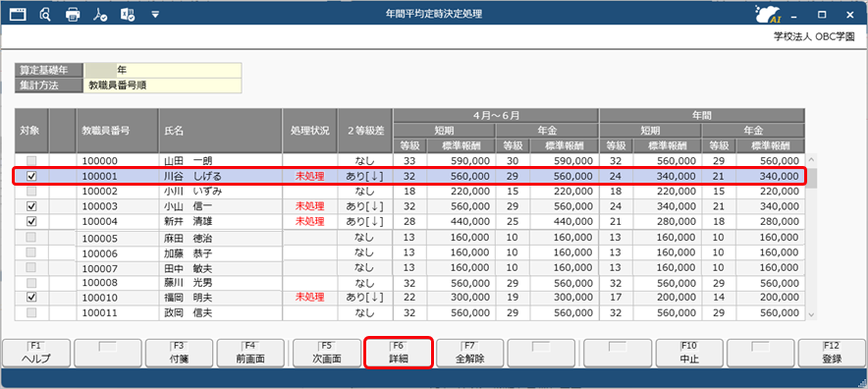The image size is (868, 389).
Task: Click 未処理 status for 川谷 しげる
Action: (x=310, y=176)
